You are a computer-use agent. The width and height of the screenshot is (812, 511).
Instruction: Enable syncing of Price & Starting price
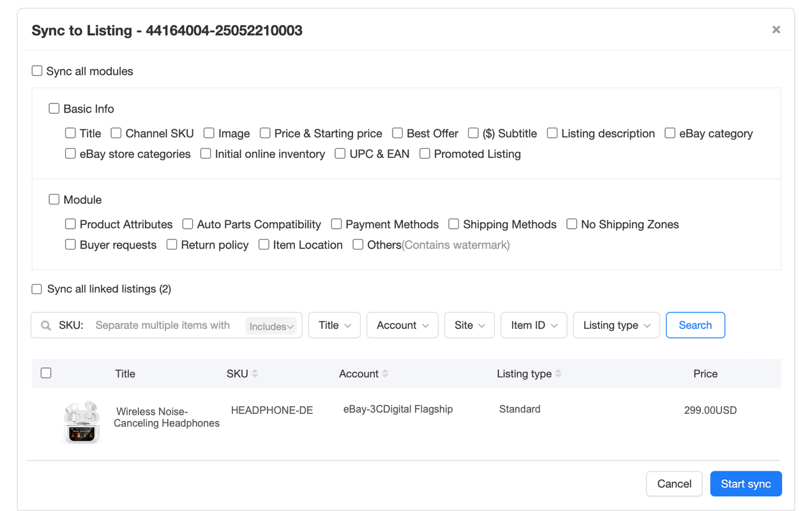point(265,133)
